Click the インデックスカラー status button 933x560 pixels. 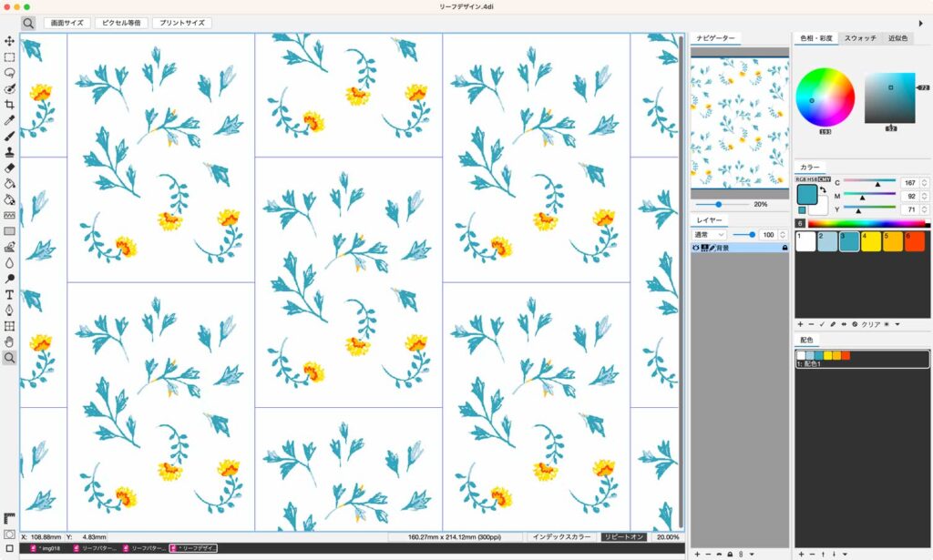click(561, 537)
